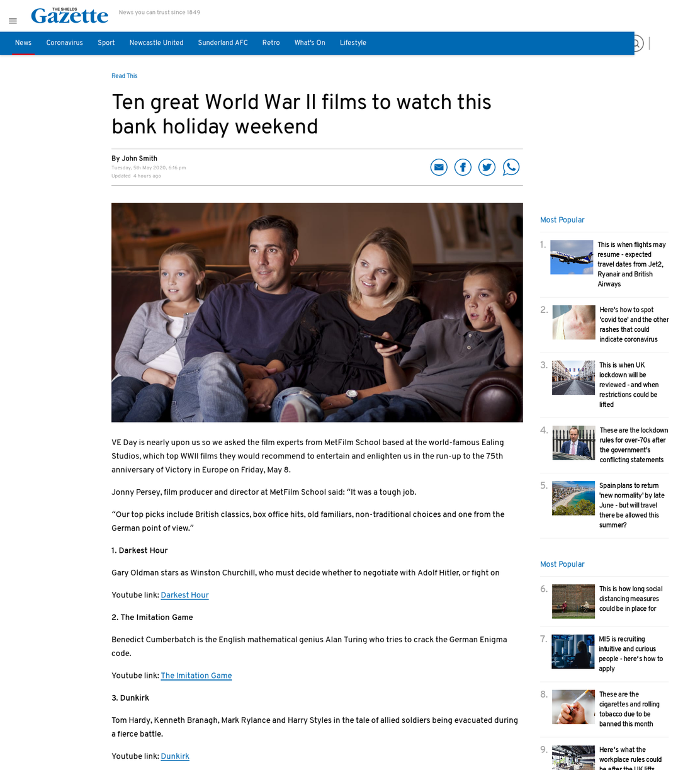
Task: Read 'MI5 is recruiting intuitive' story
Action: click(x=631, y=654)
